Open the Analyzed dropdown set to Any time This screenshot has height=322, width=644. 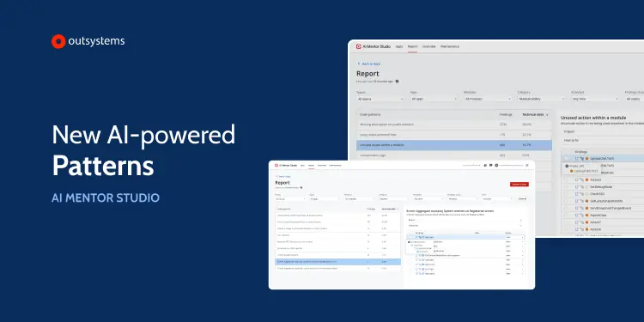[595, 99]
